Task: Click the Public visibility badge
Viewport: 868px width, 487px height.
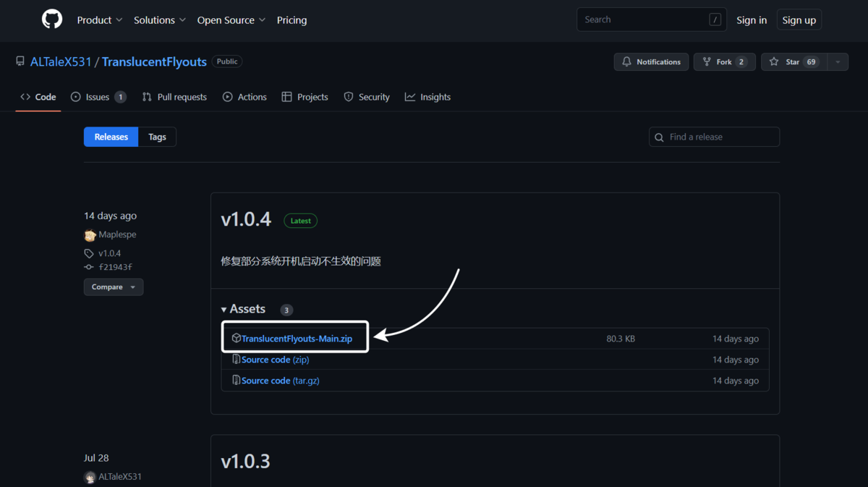Action: click(x=227, y=62)
